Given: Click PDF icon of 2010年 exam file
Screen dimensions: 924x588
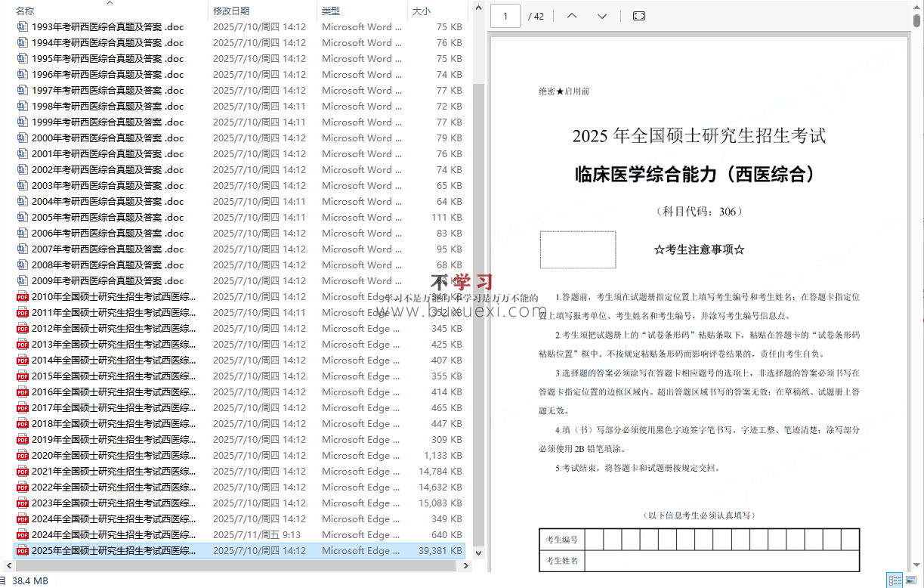Looking at the screenshot, I should coord(22,297).
